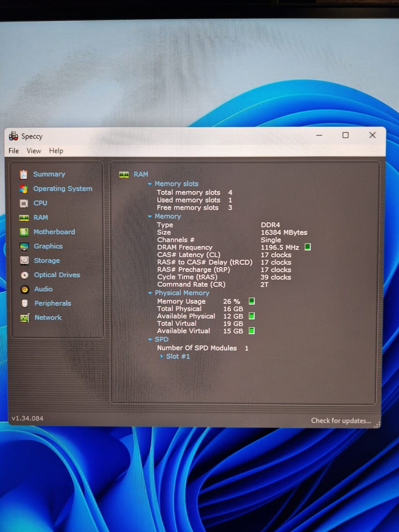Open the View menu
399x532 pixels.
point(34,151)
